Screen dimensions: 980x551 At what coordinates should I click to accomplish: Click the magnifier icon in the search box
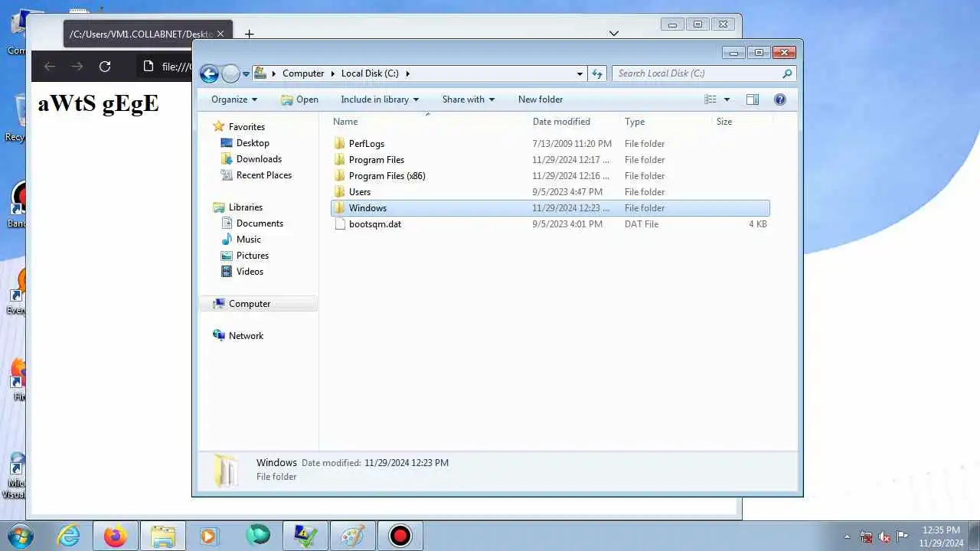[x=787, y=73]
